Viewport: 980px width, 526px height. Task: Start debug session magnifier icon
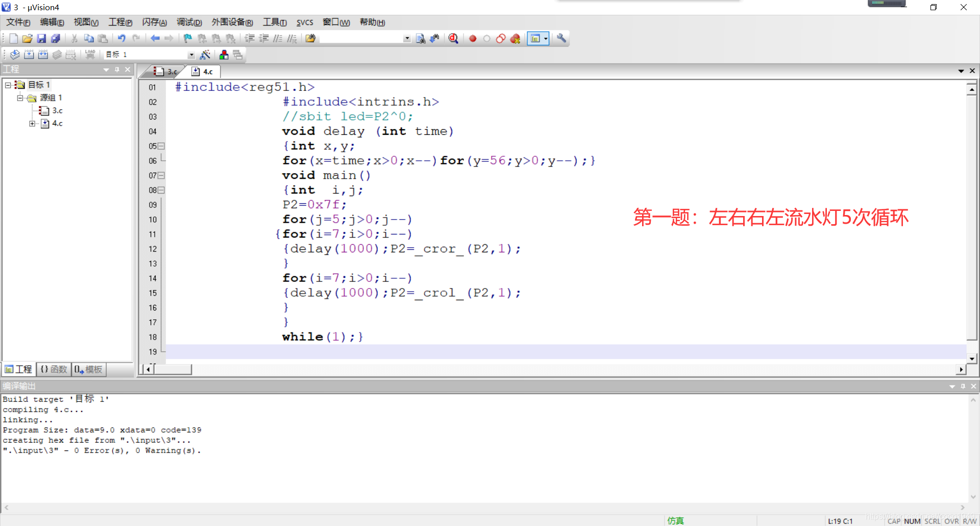click(x=453, y=38)
